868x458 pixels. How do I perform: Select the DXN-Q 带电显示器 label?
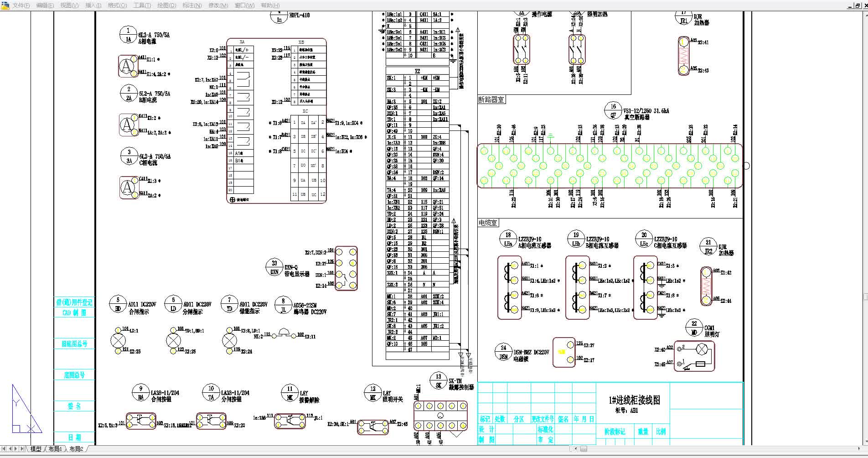tap(297, 271)
